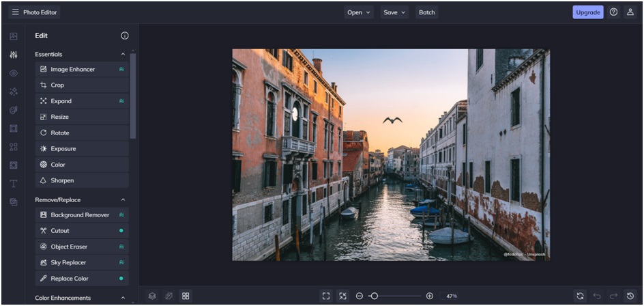Open the account profile icon
The width and height of the screenshot is (644, 306).
tap(630, 12)
